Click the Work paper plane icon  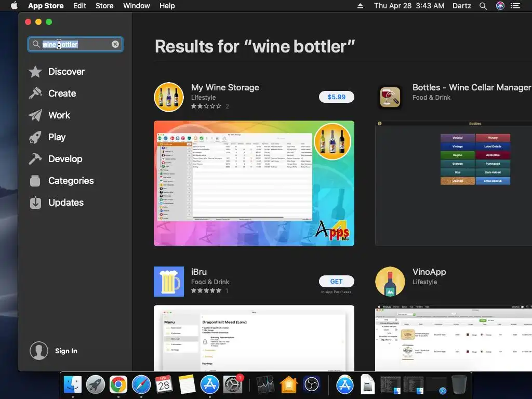click(35, 115)
